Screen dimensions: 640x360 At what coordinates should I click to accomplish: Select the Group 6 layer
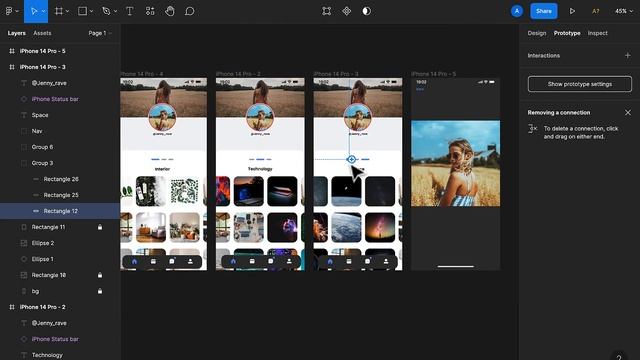pyautogui.click(x=60, y=147)
